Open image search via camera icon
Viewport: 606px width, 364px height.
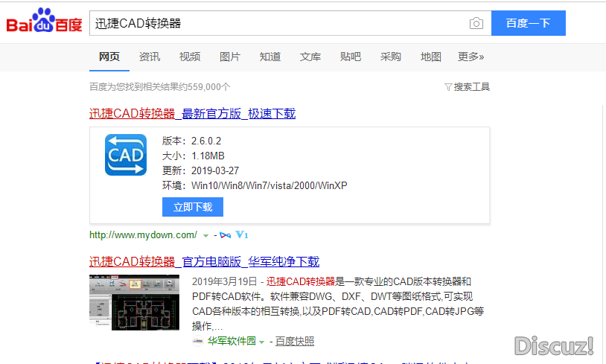pyautogui.click(x=476, y=23)
